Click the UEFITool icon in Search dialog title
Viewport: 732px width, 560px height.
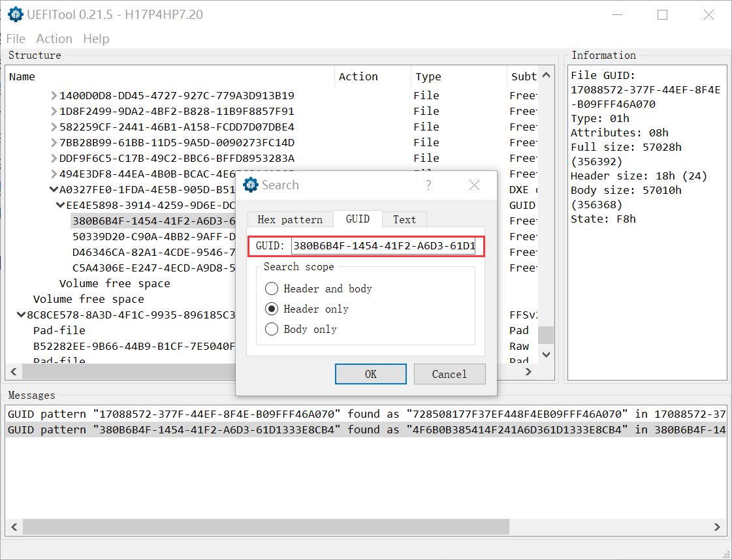(x=251, y=185)
